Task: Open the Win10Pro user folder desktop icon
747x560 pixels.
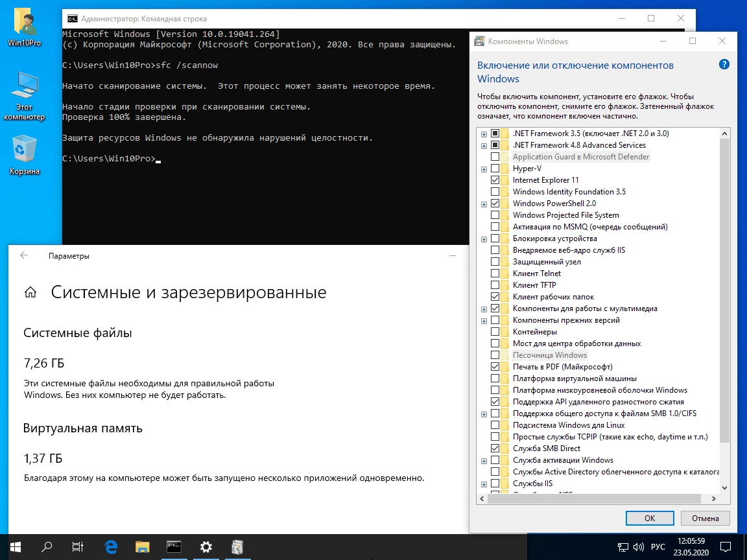Action: [x=24, y=29]
